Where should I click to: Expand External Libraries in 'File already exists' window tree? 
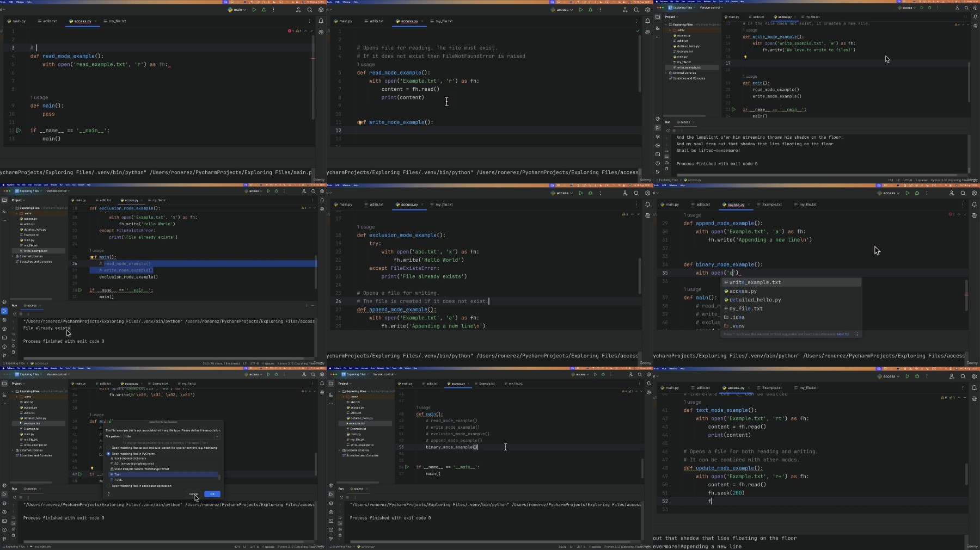[x=13, y=256]
